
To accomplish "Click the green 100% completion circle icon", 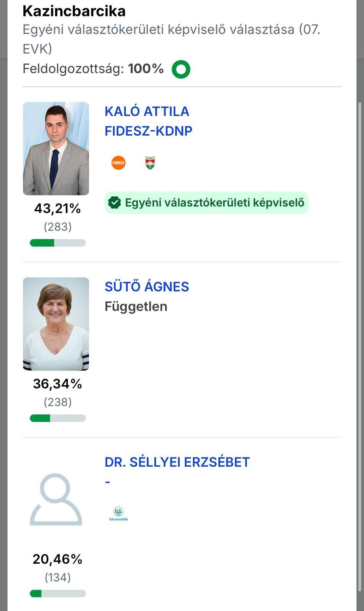I will (181, 69).
